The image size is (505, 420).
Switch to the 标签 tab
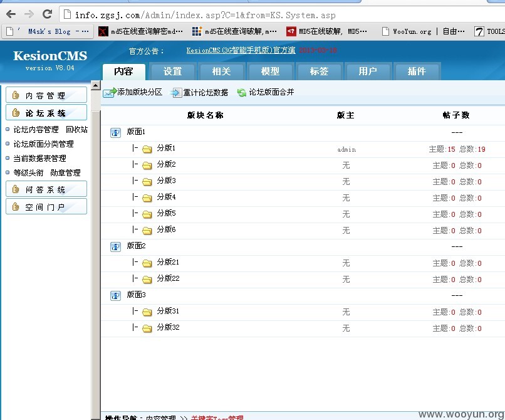coord(319,71)
